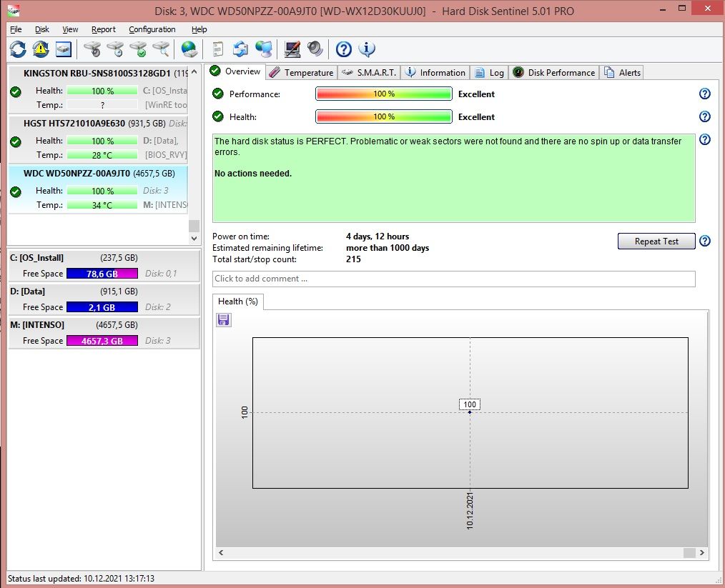Image resolution: width=725 pixels, height=588 pixels.
Task: Click the green check icon next to Performance label
Action: coord(218,94)
